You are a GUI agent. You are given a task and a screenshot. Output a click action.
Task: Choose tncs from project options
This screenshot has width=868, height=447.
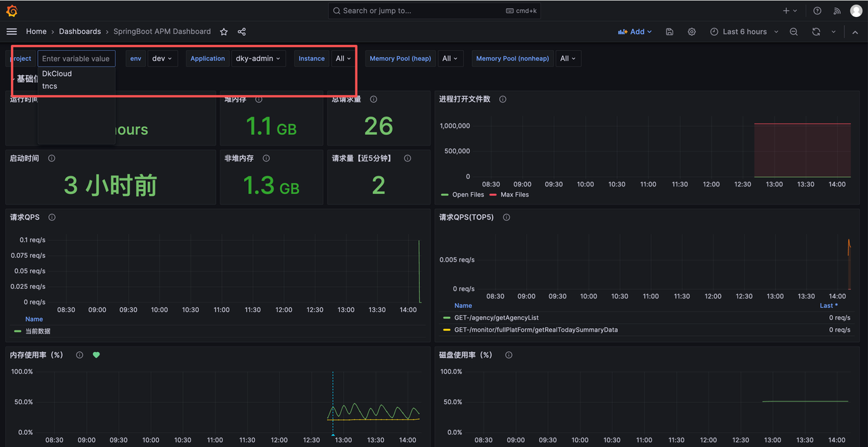pyautogui.click(x=50, y=86)
